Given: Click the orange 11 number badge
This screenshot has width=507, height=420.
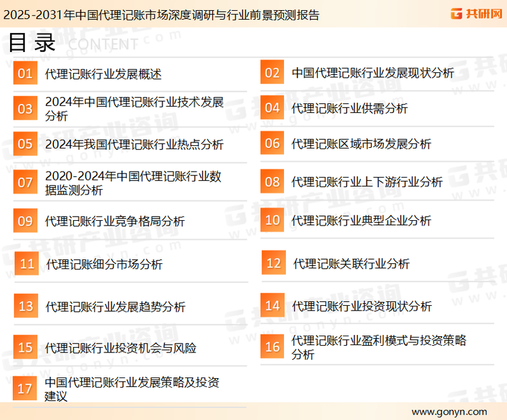Looking at the screenshot, I should pos(27,263).
